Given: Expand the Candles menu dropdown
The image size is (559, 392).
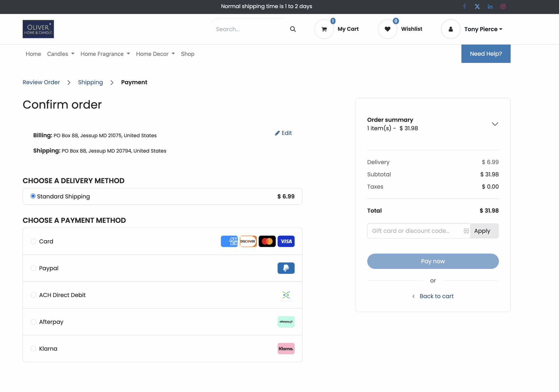Looking at the screenshot, I should (61, 54).
